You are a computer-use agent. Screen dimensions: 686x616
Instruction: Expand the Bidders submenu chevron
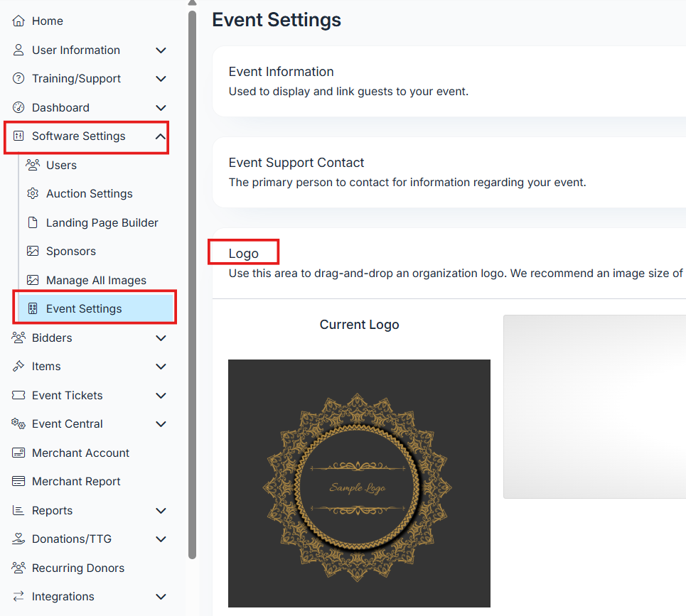tap(161, 338)
